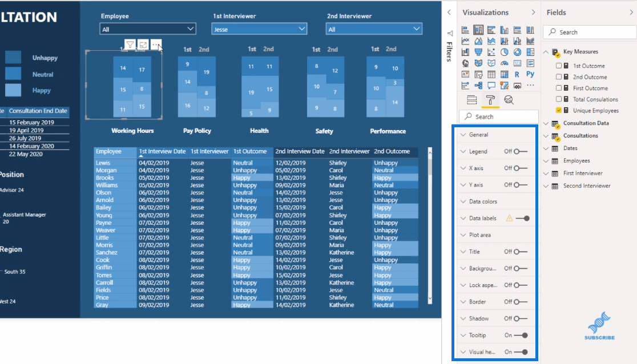Sort by 1st Interview Date column header
The width and height of the screenshot is (637, 364).
pos(162,152)
